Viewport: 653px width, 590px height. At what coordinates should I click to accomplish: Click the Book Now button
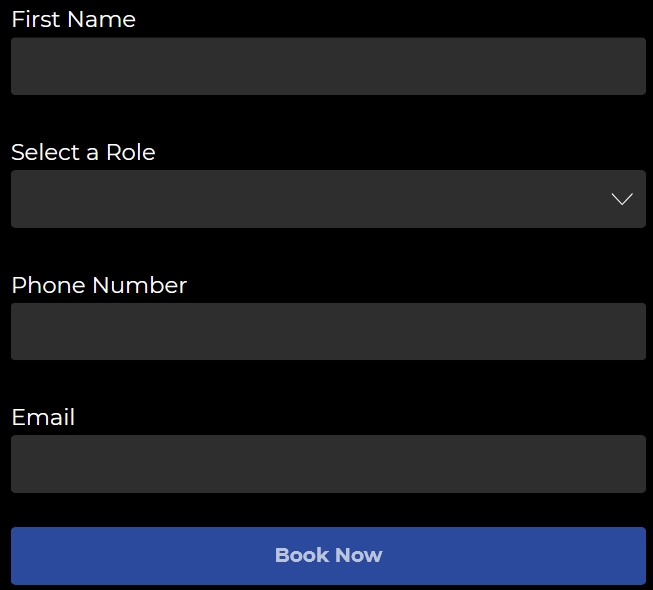(328, 555)
